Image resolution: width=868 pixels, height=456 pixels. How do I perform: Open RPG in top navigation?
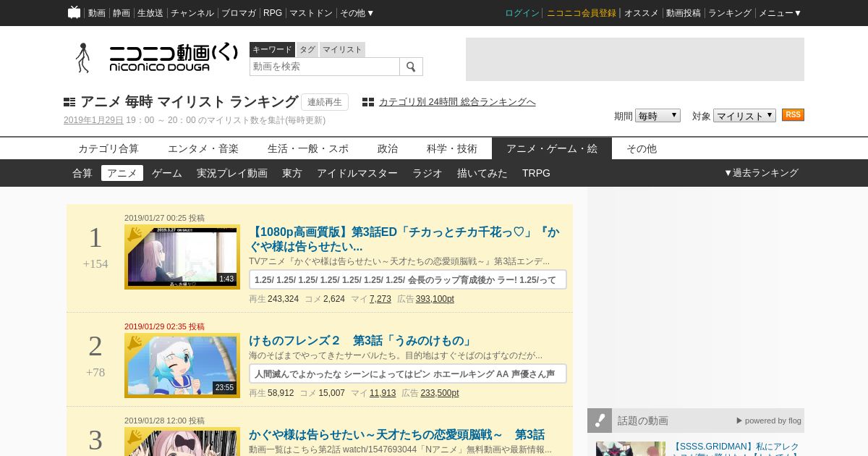(273, 13)
